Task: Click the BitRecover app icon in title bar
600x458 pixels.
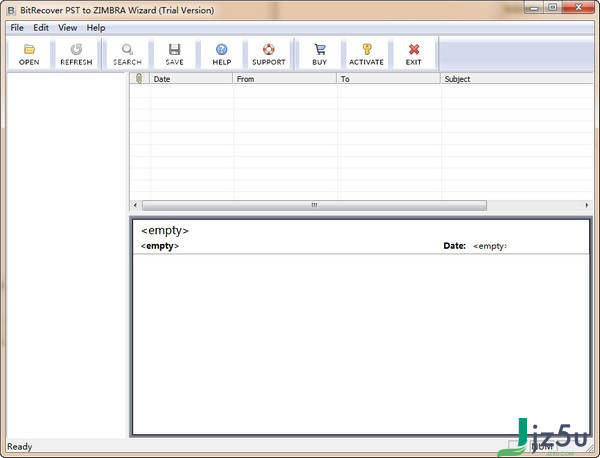Action: click(x=11, y=10)
